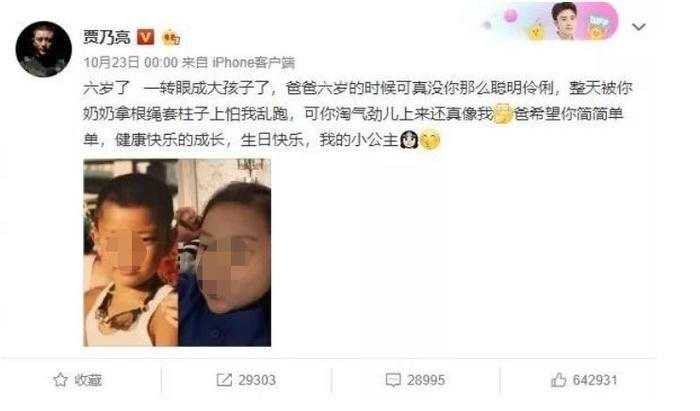Screen dimensions: 700x411
Task: Expand the post options chevron
Action: pyautogui.click(x=639, y=27)
